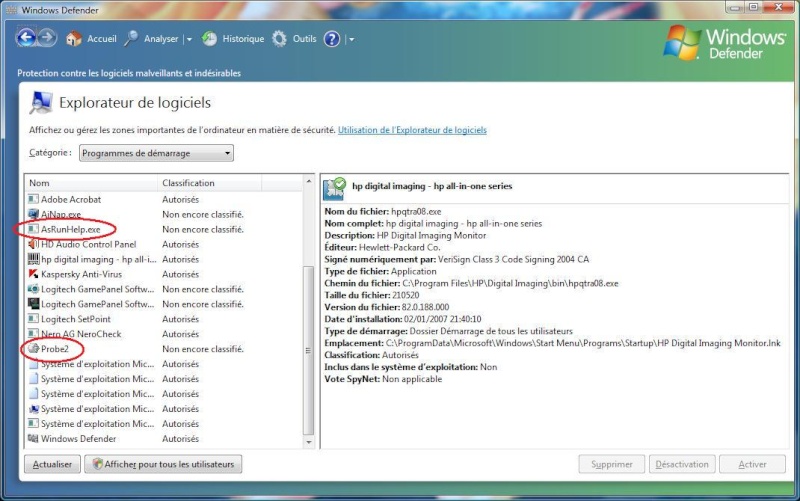
Task: Click the Activer button
Action: (x=753, y=464)
